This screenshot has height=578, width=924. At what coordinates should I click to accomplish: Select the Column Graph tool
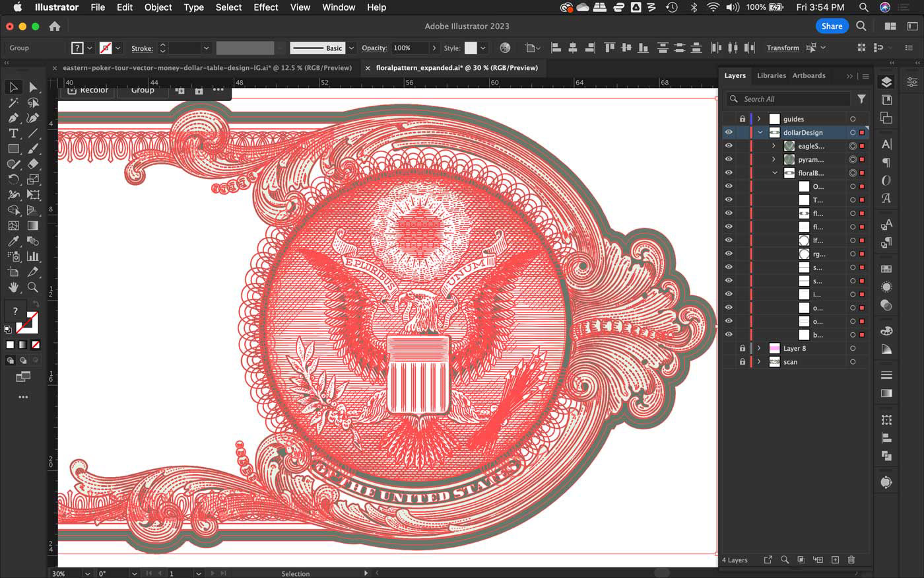click(33, 256)
